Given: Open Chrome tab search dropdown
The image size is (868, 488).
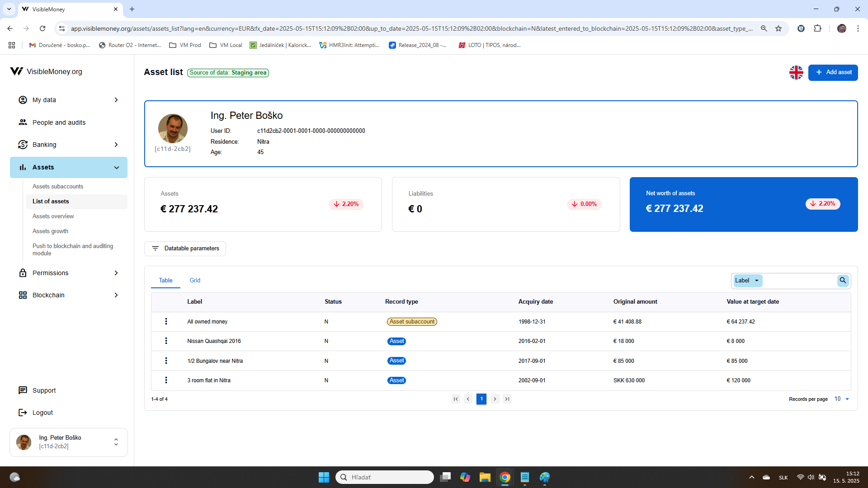Looking at the screenshot, I should (9, 9).
